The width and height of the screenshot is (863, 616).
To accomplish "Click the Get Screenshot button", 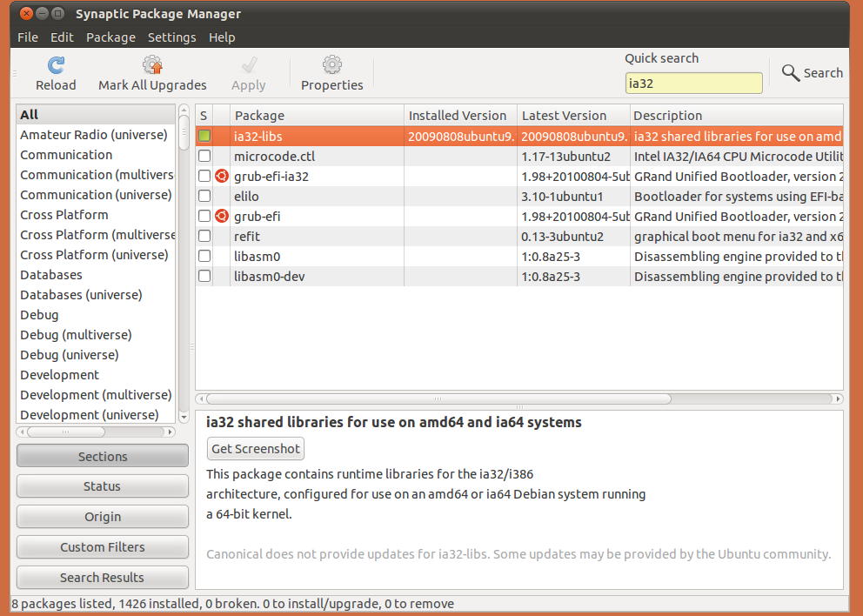I will click(x=256, y=449).
